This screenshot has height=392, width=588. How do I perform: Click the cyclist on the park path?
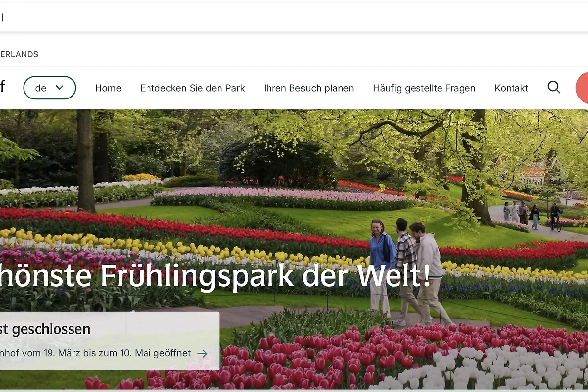pos(555,217)
